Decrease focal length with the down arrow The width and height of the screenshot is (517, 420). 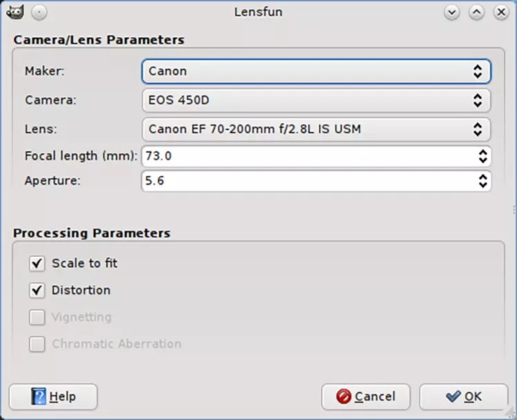[483, 160]
